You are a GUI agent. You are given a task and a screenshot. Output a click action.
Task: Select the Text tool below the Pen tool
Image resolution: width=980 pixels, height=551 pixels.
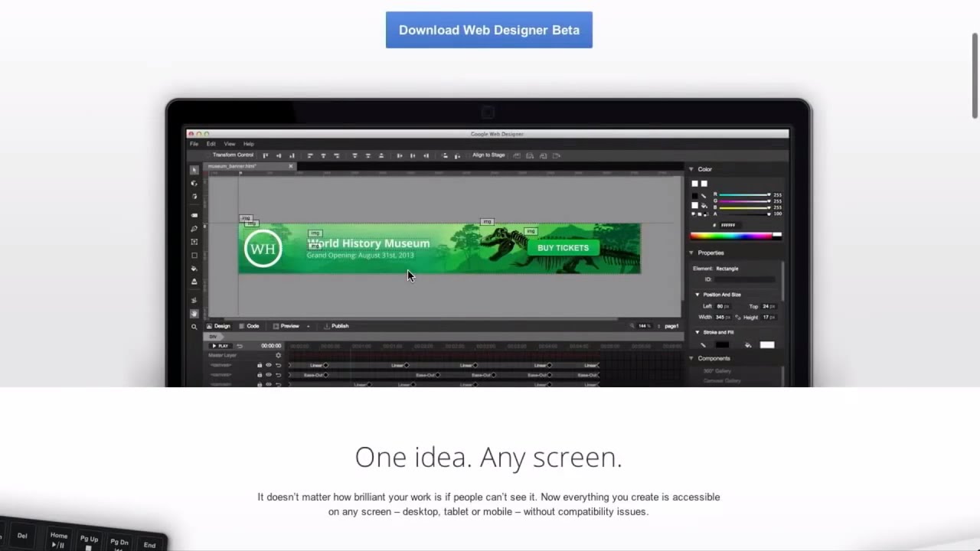(x=194, y=242)
